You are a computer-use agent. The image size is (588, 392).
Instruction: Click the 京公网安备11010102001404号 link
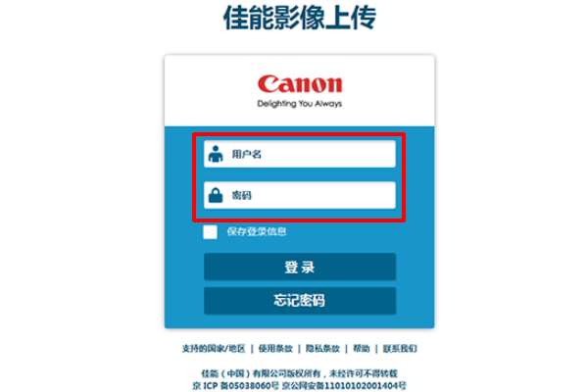(344, 385)
